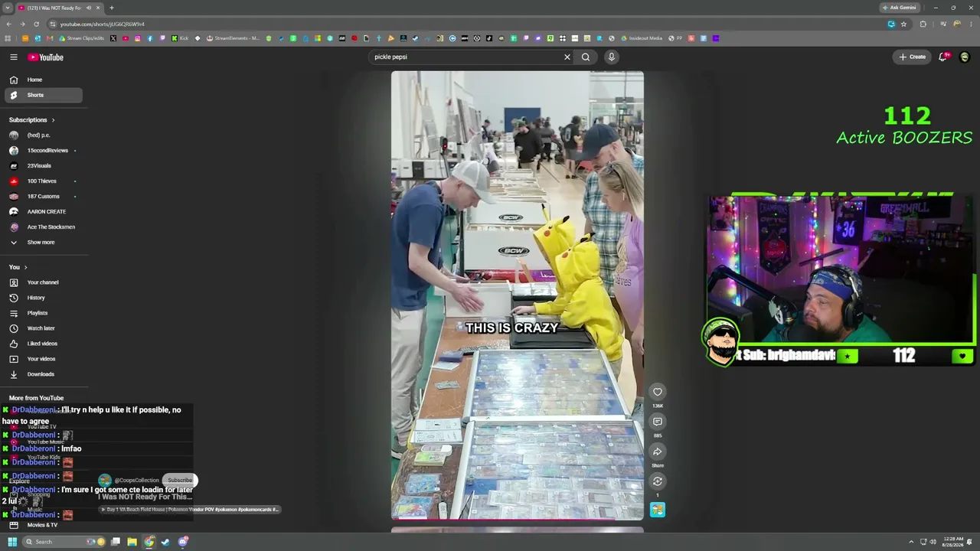Image resolution: width=980 pixels, height=551 pixels.
Task: Go to the YouTube logo homepage
Action: coord(46,57)
